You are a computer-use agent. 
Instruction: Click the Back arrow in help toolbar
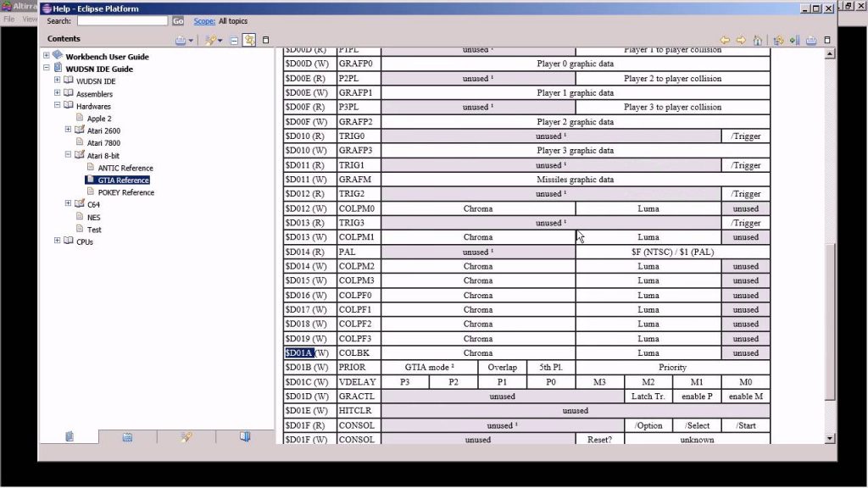click(x=725, y=40)
